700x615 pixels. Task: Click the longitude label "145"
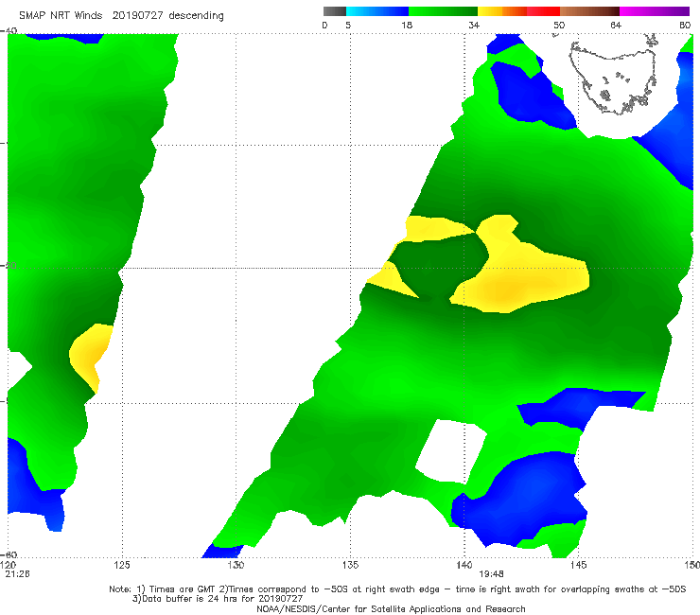pyautogui.click(x=579, y=566)
